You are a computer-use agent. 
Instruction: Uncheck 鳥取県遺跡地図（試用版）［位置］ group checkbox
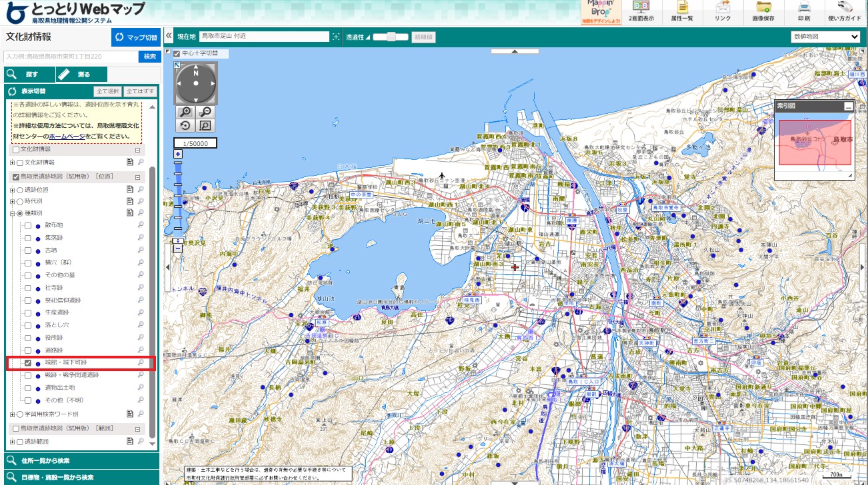[x=16, y=177]
